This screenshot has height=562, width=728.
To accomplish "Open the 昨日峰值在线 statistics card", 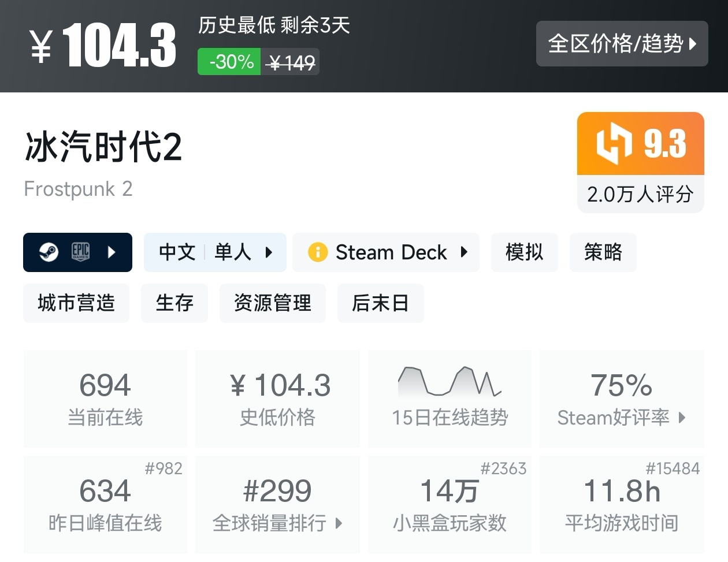I will (105, 504).
